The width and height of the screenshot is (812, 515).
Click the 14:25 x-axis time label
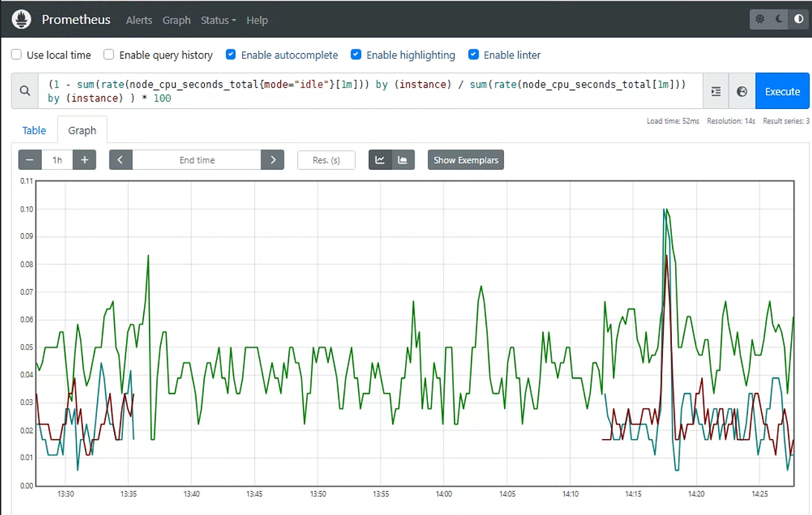click(759, 493)
